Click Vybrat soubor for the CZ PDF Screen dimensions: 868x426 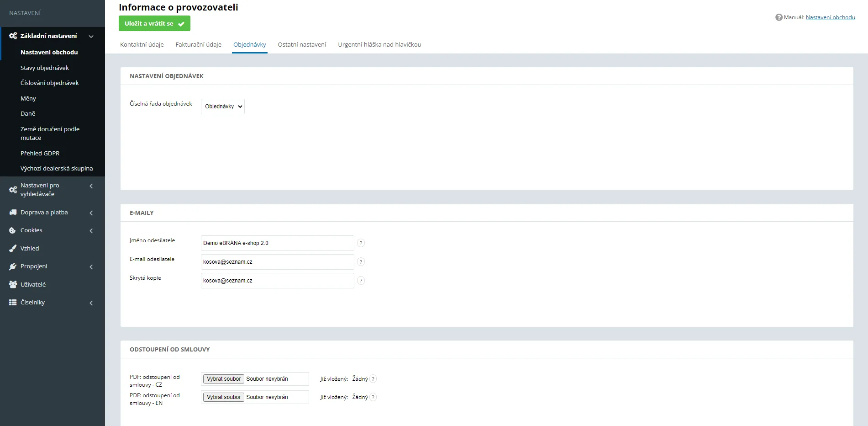click(x=224, y=379)
